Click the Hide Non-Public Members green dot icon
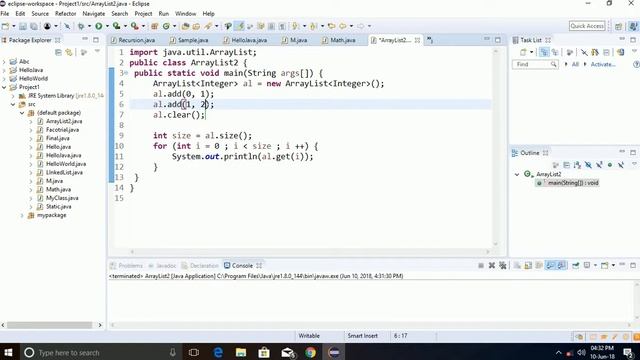This screenshot has height=360, width=640. click(610, 165)
